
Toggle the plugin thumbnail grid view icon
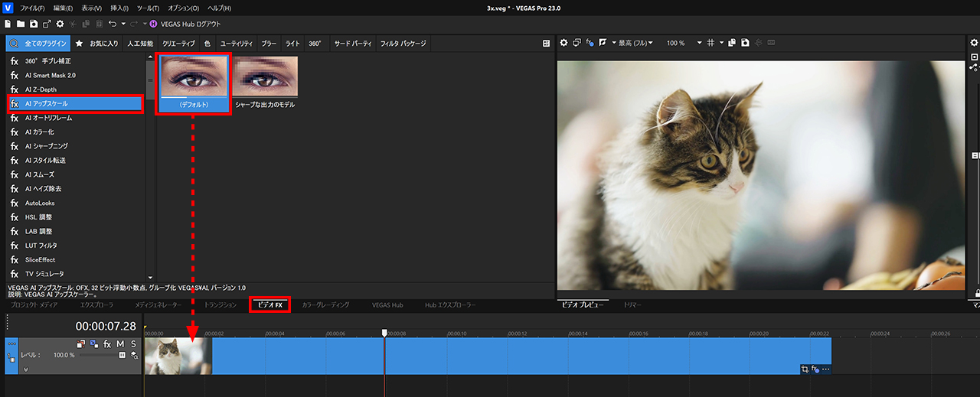point(546,44)
